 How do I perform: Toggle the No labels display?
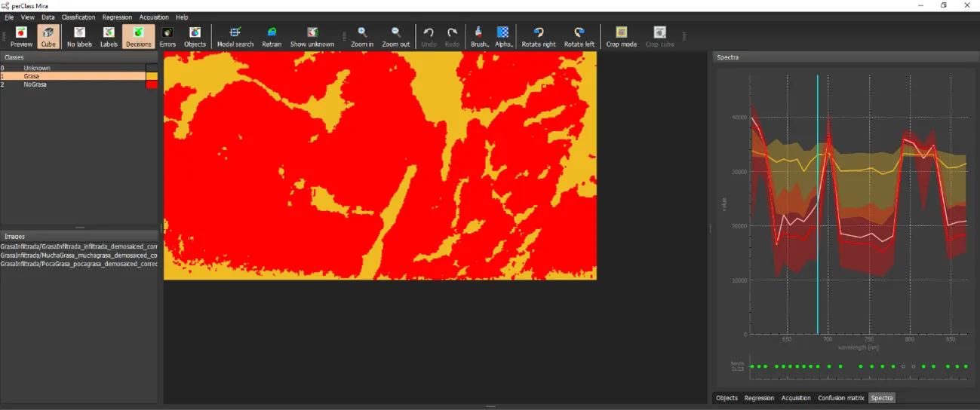(x=79, y=36)
